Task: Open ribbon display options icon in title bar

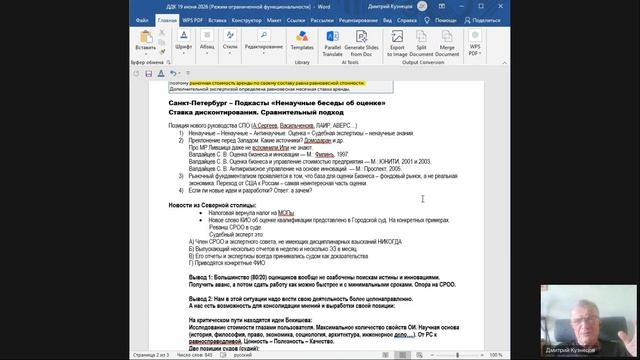Action: (x=442, y=6)
